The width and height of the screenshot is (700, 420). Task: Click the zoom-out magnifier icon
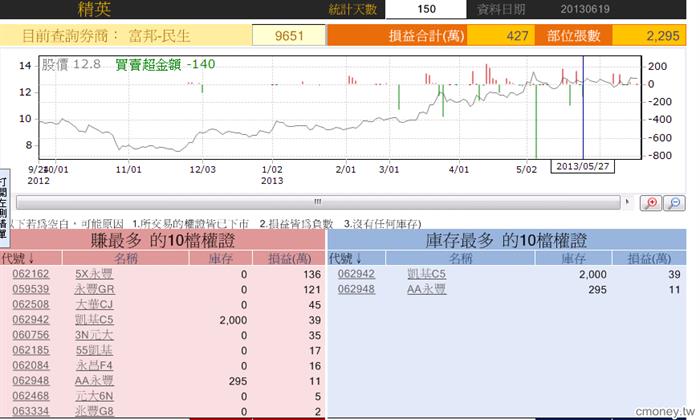click(674, 203)
